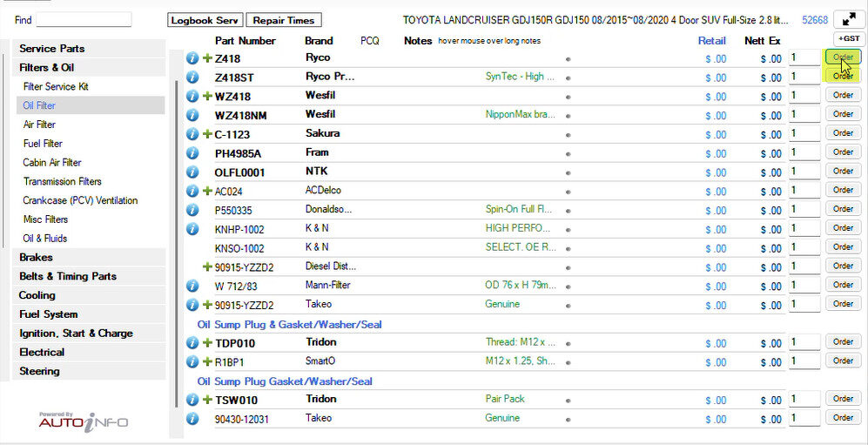Order the Z418 Ryco filter
Image resolution: width=868 pixels, height=445 pixels.
843,57
